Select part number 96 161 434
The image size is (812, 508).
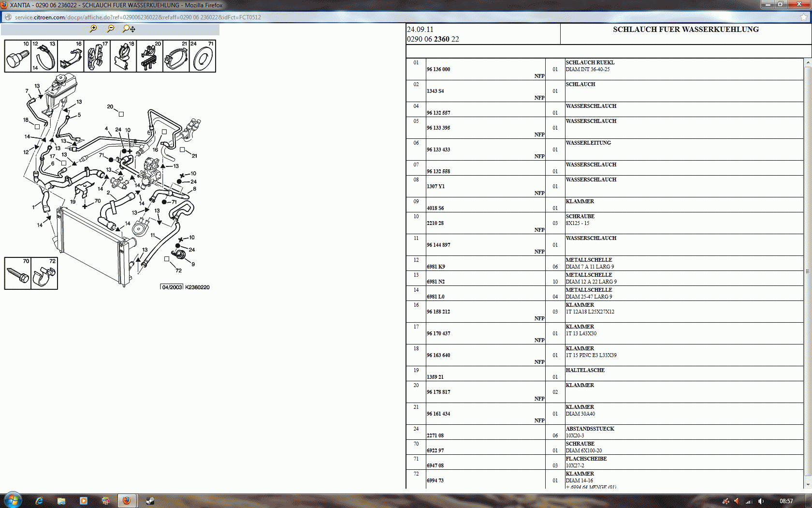(x=438, y=414)
